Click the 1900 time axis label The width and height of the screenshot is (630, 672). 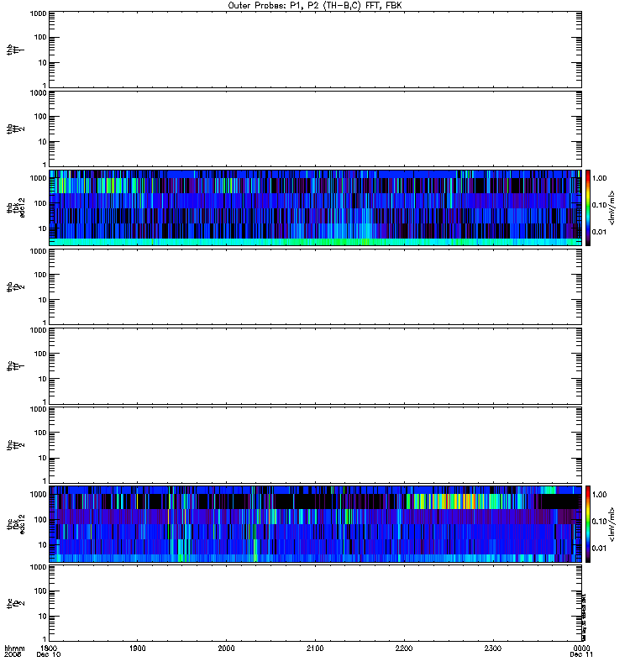138,648
